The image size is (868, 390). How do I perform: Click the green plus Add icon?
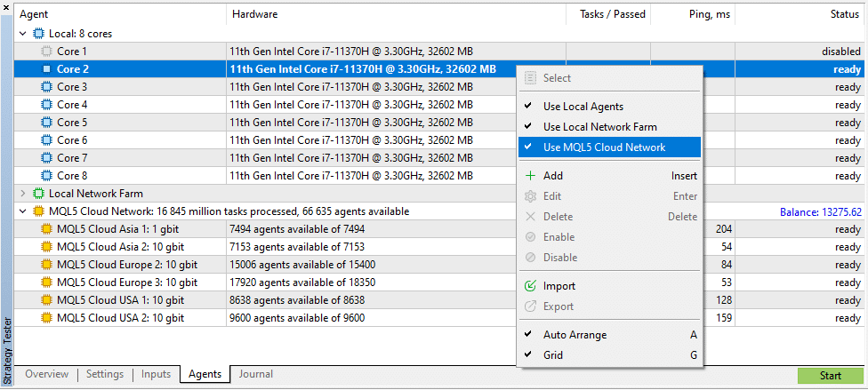point(530,176)
